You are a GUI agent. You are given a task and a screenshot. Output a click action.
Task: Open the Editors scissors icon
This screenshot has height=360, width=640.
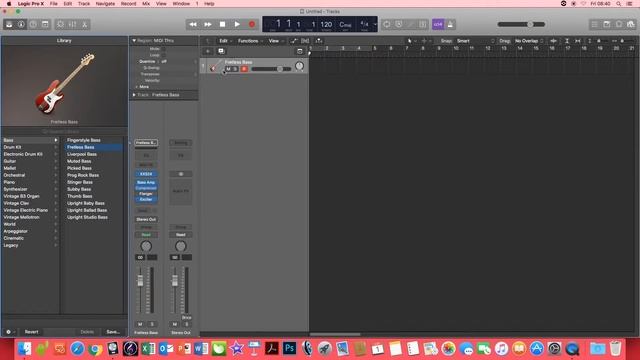pyautogui.click(x=84, y=24)
